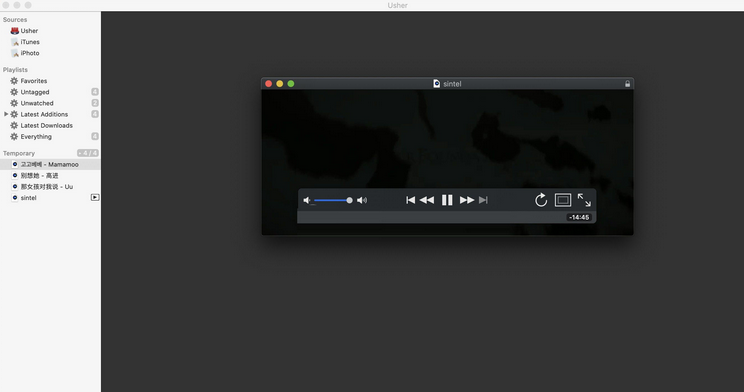
Task: Click the sintel document proxy icon
Action: tap(437, 84)
